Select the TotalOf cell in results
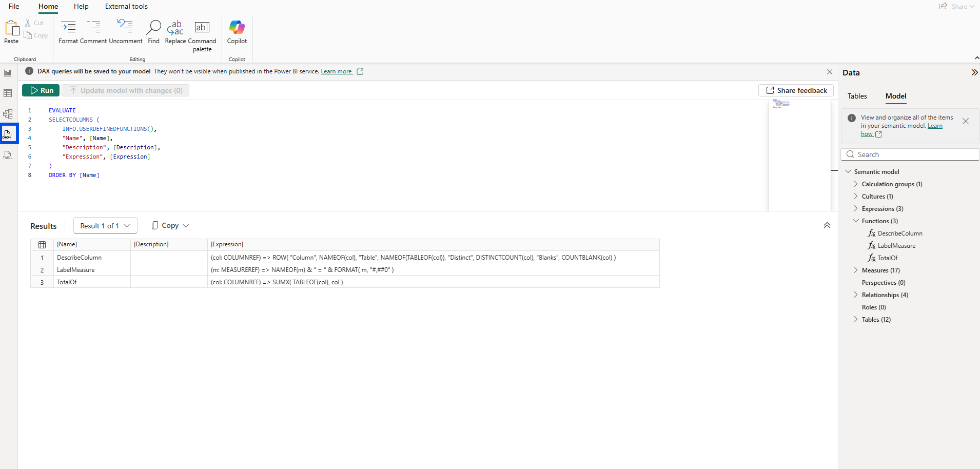 point(92,282)
